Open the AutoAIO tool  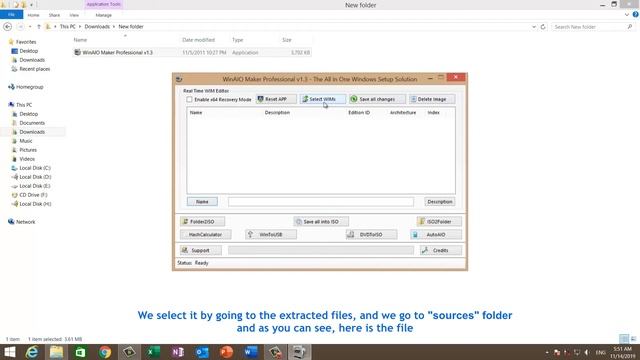point(436,235)
